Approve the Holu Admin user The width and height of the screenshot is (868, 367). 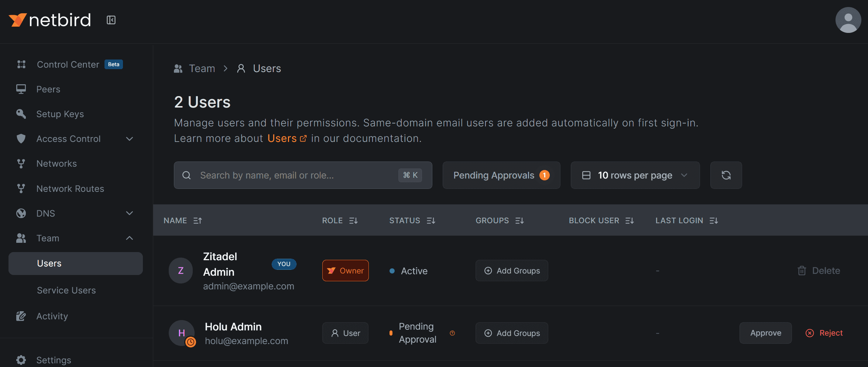[x=765, y=333]
